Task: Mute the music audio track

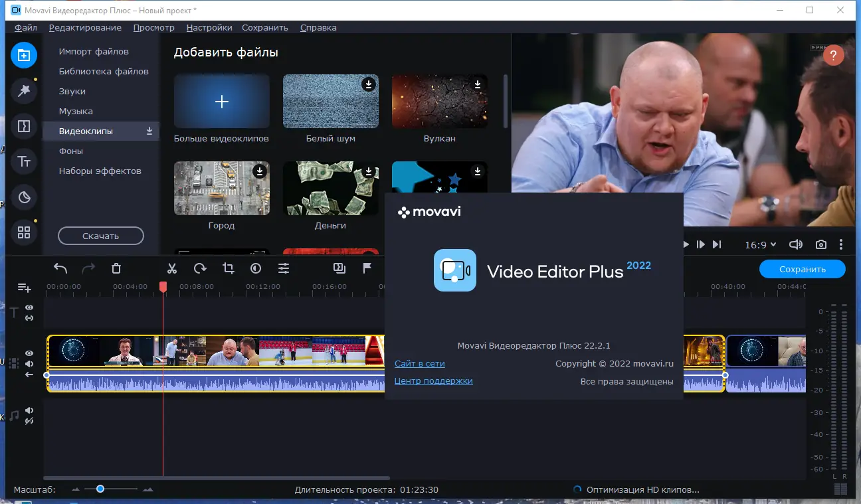Action: click(29, 410)
